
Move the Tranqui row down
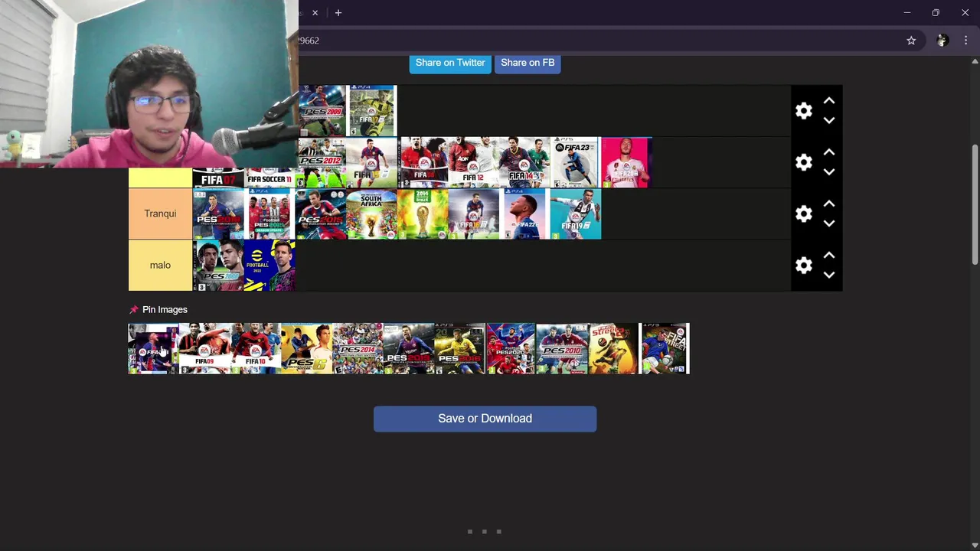(x=829, y=223)
